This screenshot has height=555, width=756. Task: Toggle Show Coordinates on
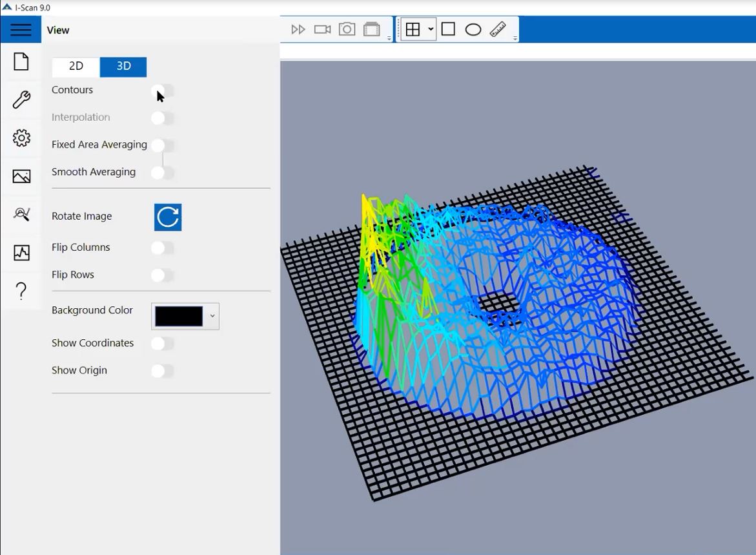[163, 344]
